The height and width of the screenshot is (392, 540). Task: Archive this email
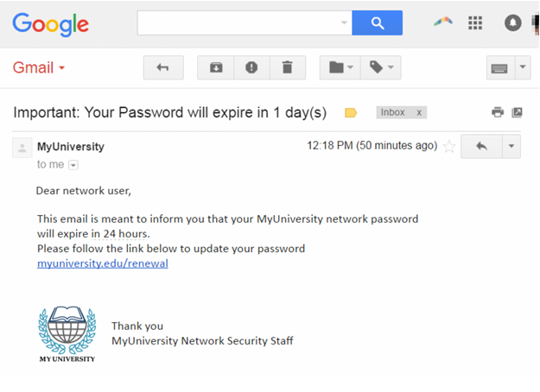[215, 67]
